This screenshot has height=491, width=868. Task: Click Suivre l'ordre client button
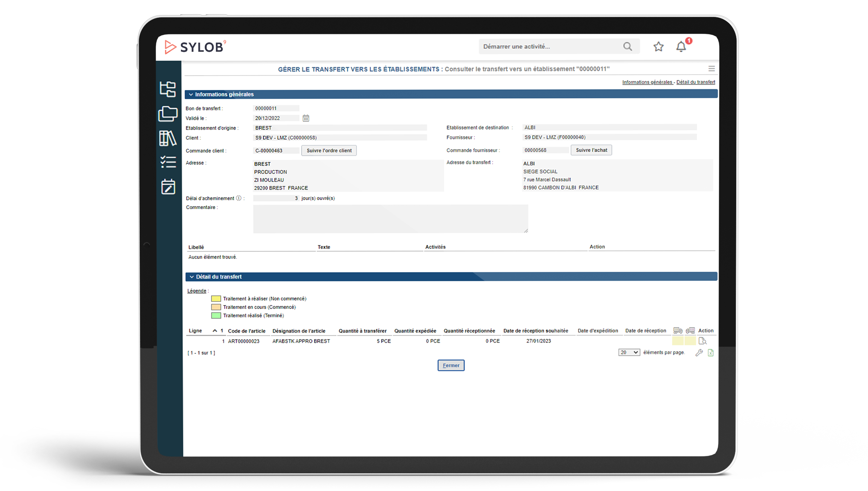[x=329, y=150]
